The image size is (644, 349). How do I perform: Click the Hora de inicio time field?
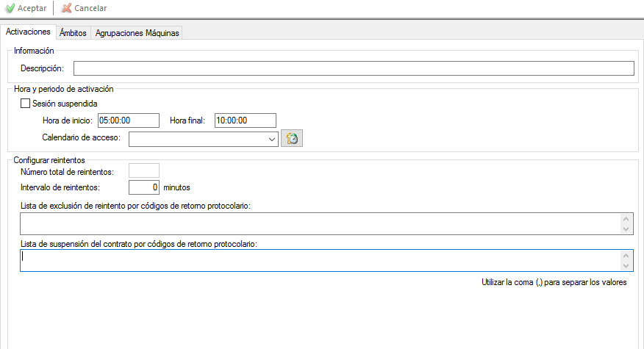click(129, 120)
